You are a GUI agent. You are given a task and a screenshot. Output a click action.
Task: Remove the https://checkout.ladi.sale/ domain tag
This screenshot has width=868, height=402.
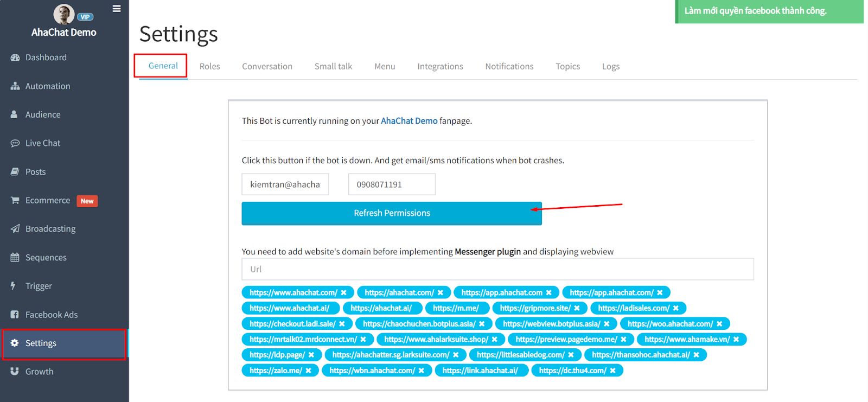pos(342,324)
